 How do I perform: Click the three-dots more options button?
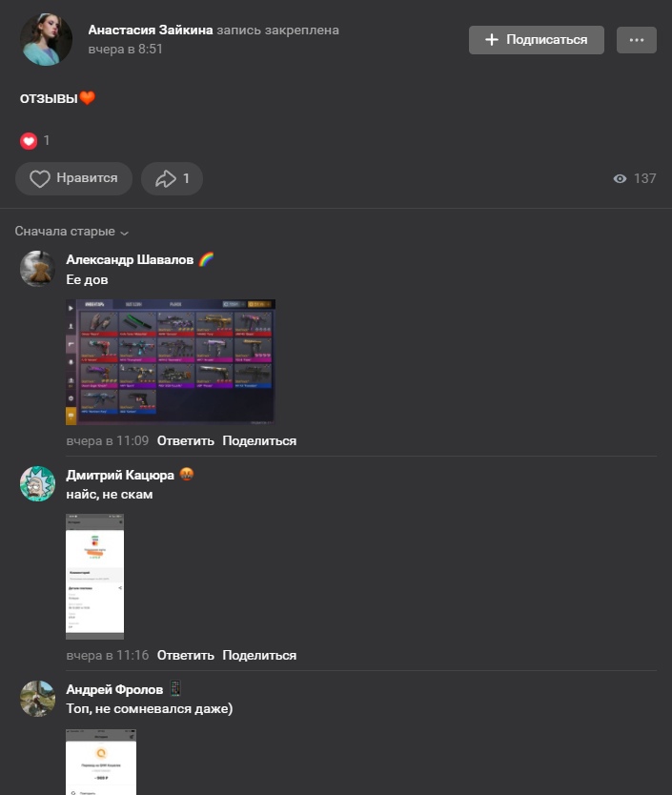point(637,40)
